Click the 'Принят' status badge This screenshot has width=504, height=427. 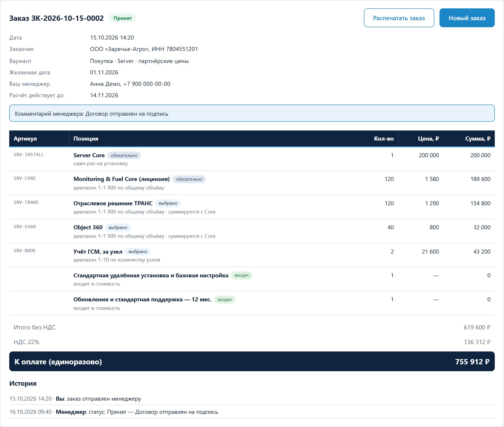[x=123, y=18]
